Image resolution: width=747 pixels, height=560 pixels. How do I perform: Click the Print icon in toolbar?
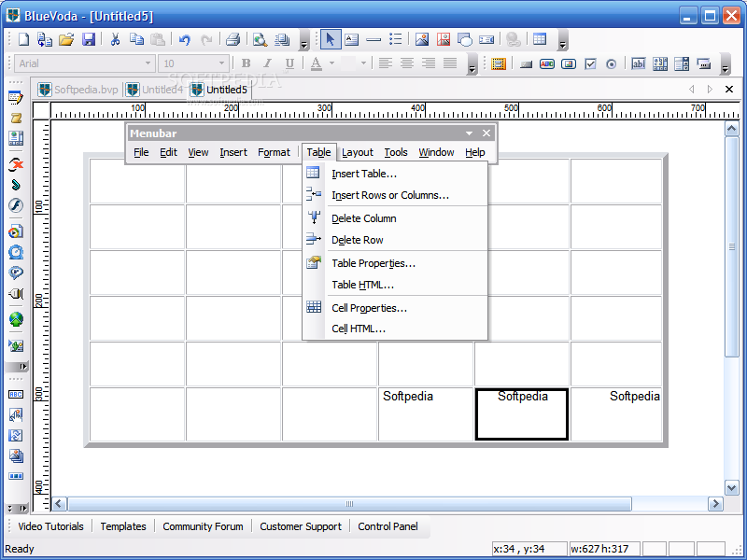233,39
